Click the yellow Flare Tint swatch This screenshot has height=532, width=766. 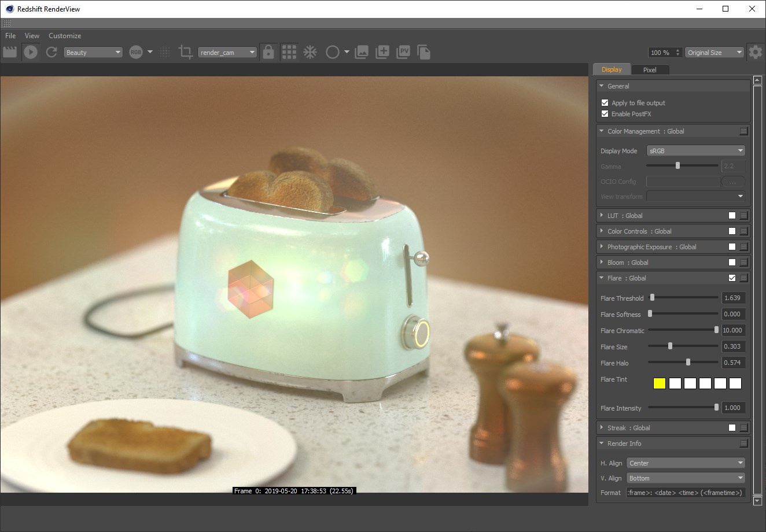[x=660, y=383]
